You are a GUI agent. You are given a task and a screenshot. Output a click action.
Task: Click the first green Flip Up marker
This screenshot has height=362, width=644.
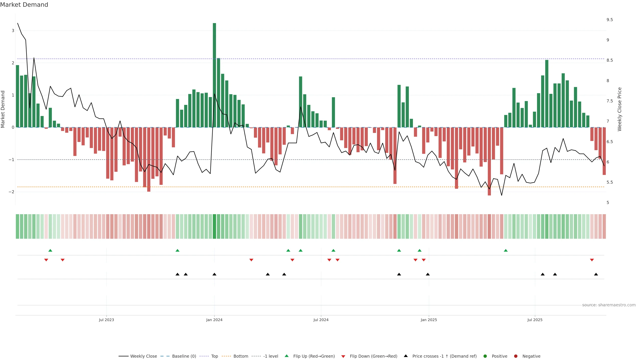50,250
